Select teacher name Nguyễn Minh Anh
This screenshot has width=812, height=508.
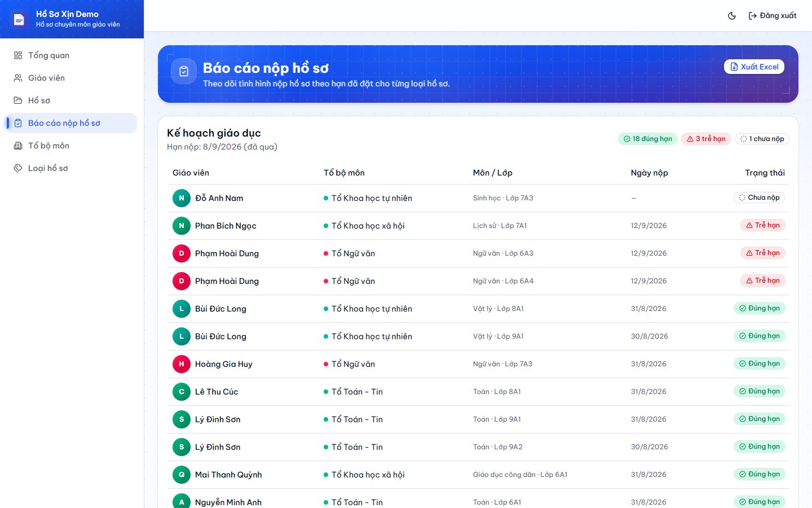coord(228,502)
